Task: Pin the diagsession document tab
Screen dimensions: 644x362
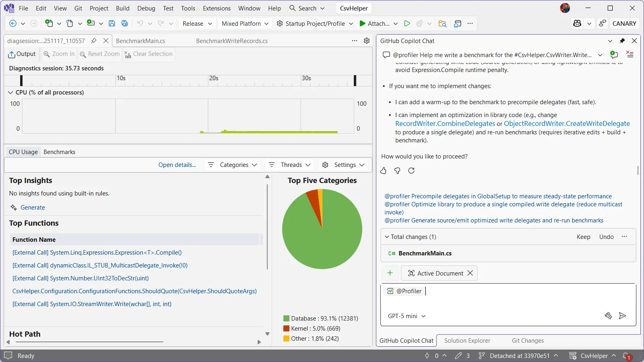Action: click(94, 41)
